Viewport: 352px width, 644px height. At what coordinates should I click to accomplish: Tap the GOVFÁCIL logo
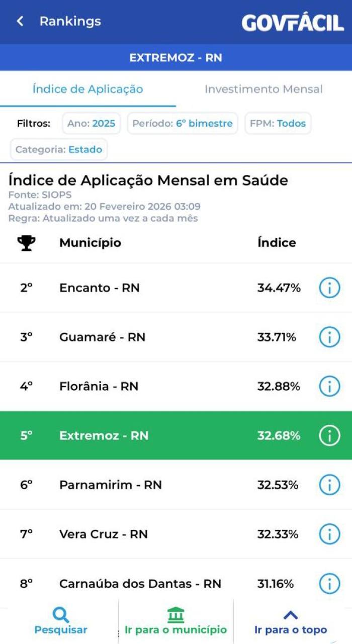(x=292, y=23)
